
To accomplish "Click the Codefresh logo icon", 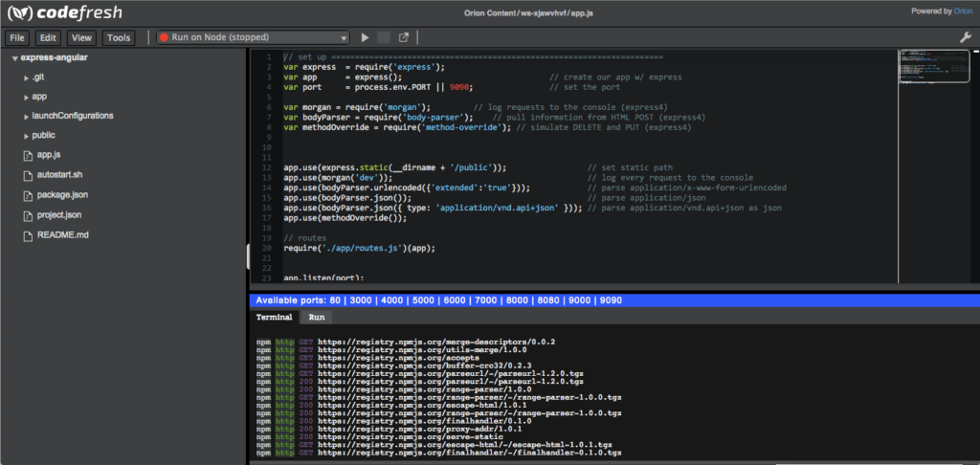I will coord(19,12).
